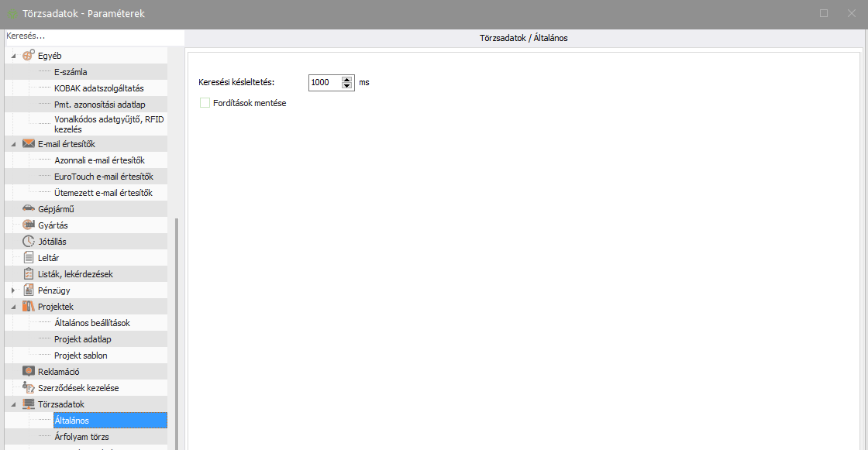This screenshot has width=868, height=450.
Task: Click the Egyéb category icon
Action: click(29, 56)
